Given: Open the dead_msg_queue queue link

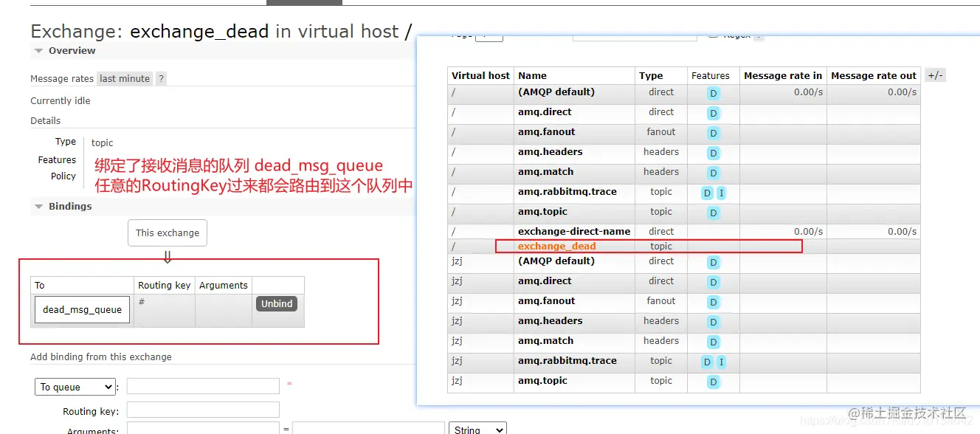Looking at the screenshot, I should (83, 310).
